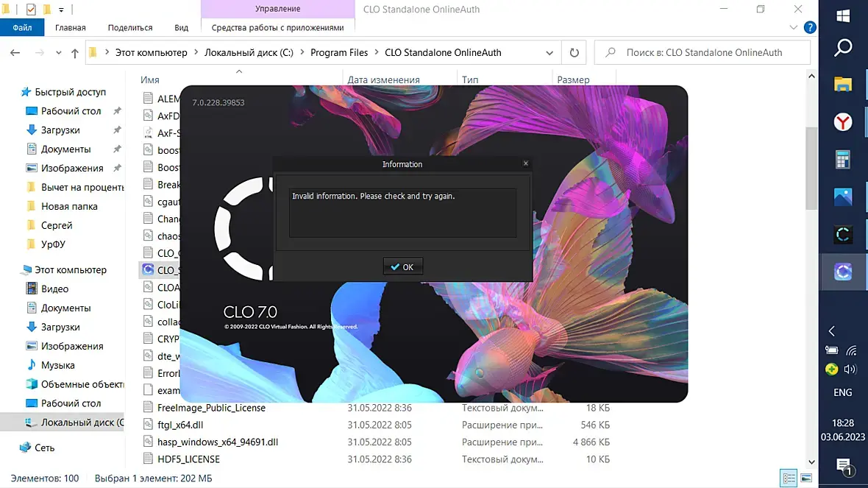Open Музыка in navigation pane

click(57, 365)
